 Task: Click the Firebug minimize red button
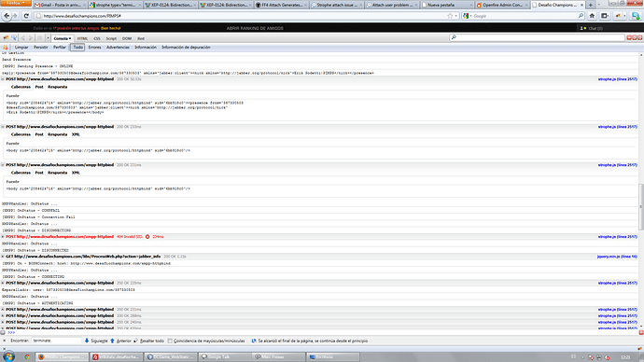pyautogui.click(x=629, y=37)
